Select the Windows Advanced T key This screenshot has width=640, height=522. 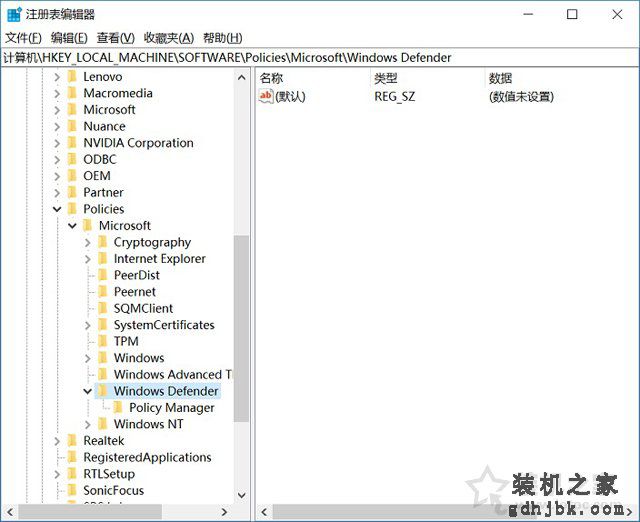tap(173, 374)
